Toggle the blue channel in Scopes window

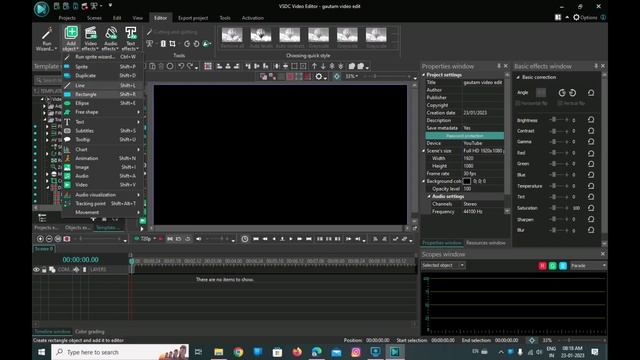tap(562, 266)
